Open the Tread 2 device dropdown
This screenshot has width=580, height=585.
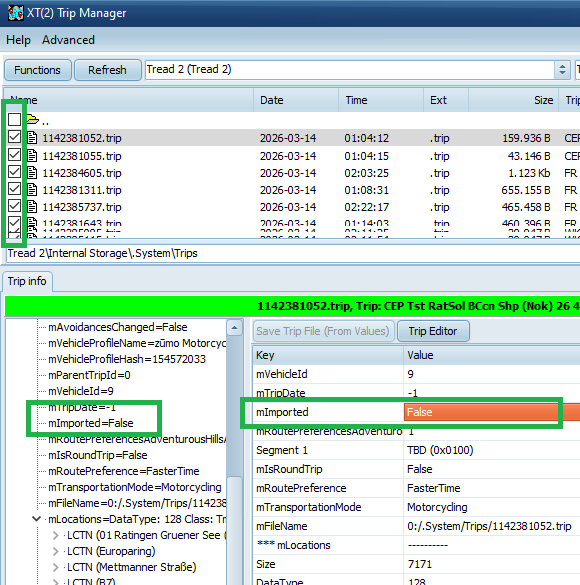[x=562, y=69]
